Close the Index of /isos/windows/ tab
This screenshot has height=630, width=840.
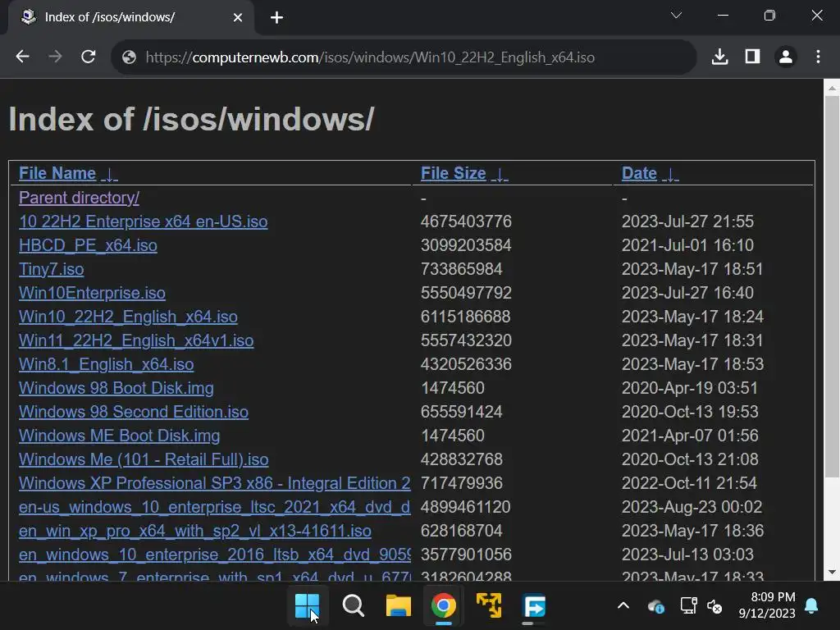238,18
